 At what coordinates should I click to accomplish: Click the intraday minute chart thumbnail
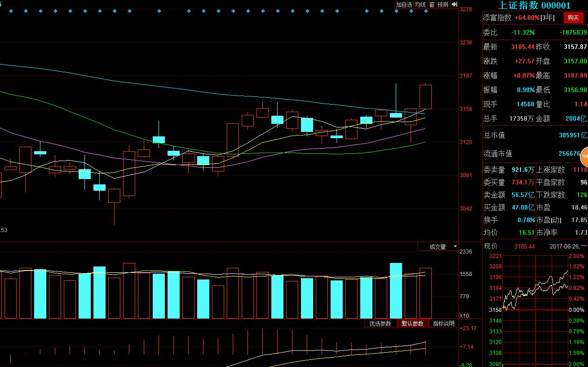(x=535, y=310)
